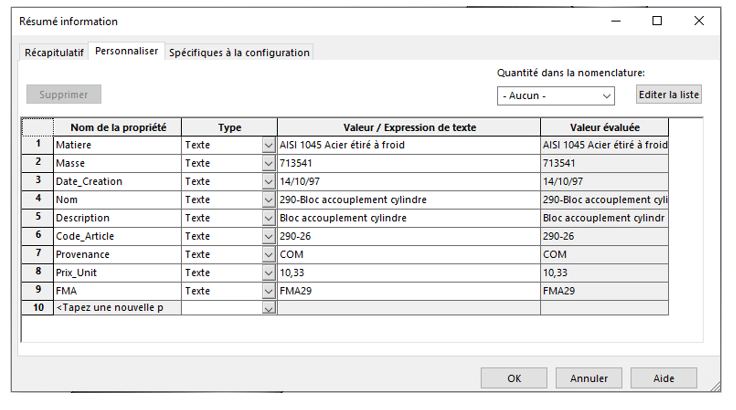736x410 pixels.
Task: Edit the Date_Creation value 14/10/97
Action: 409,182
